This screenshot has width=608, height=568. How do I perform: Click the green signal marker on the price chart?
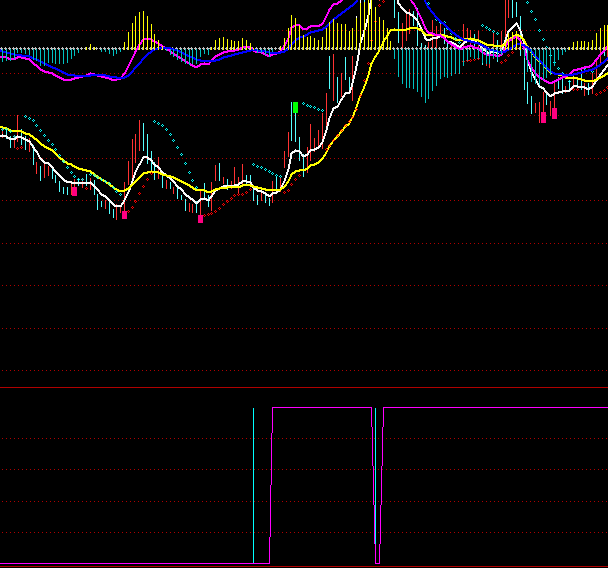tap(295, 107)
